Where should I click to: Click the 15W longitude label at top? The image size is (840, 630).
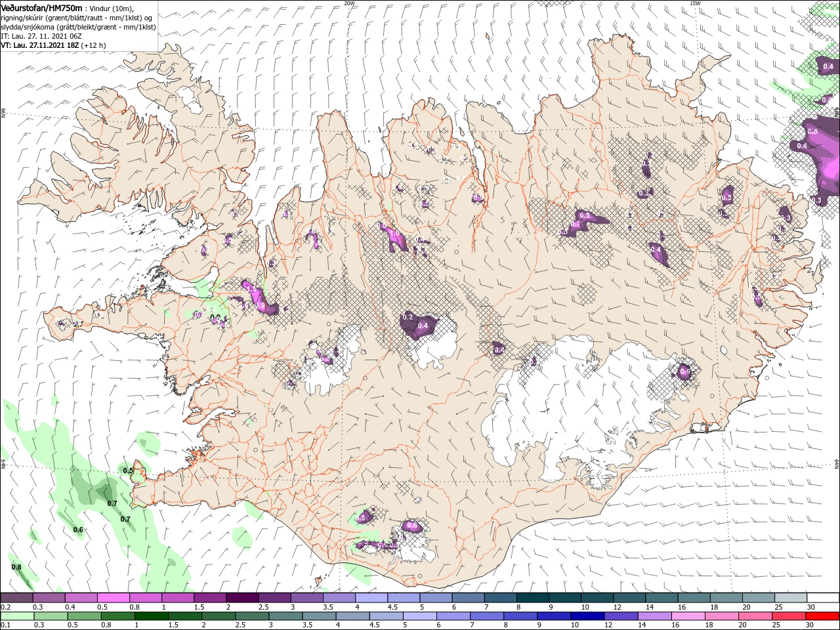pos(695,3)
